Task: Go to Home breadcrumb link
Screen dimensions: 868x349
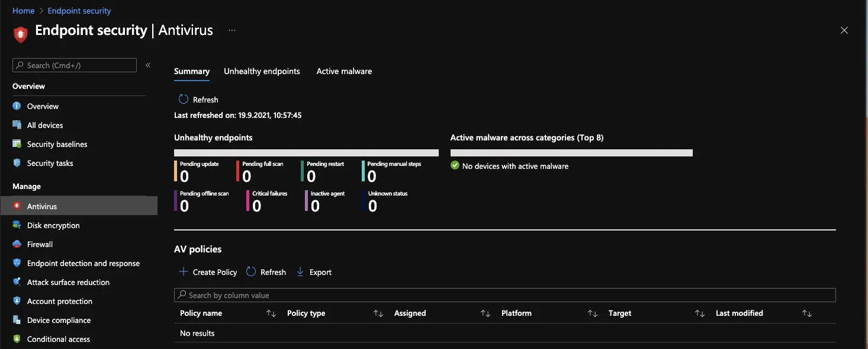Action: [23, 11]
